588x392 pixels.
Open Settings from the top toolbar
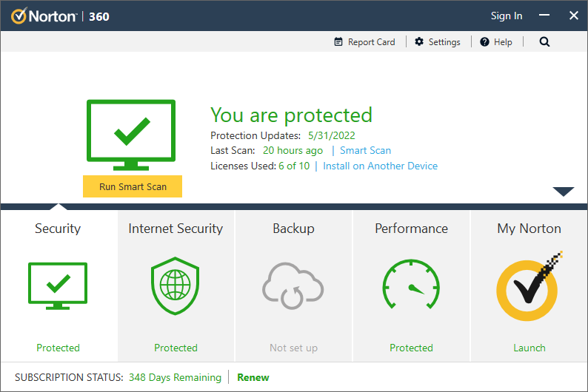(437, 42)
